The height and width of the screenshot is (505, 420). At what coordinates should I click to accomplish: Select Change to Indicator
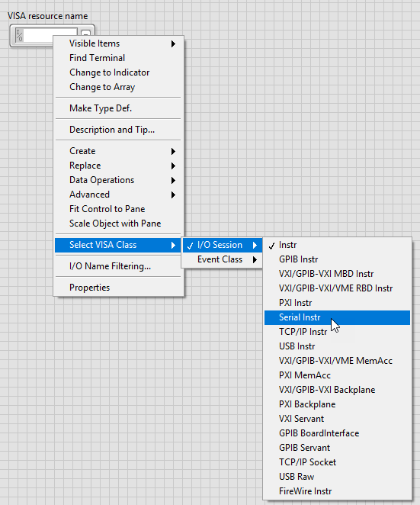click(119, 72)
